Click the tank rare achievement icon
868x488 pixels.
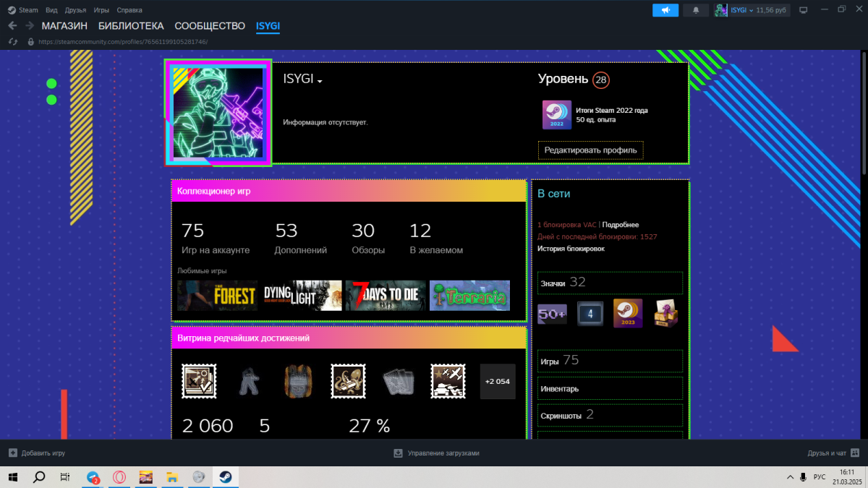(x=448, y=381)
